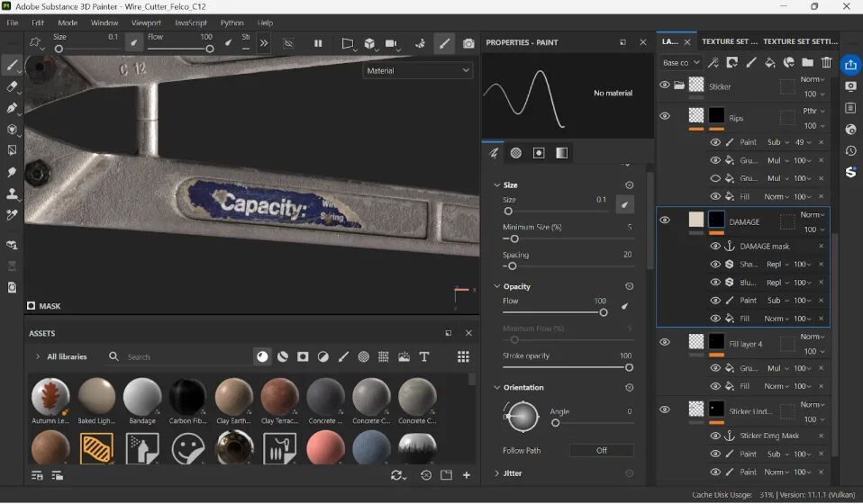
Task: Click the camera video icon in toolbar
Action: [391, 43]
